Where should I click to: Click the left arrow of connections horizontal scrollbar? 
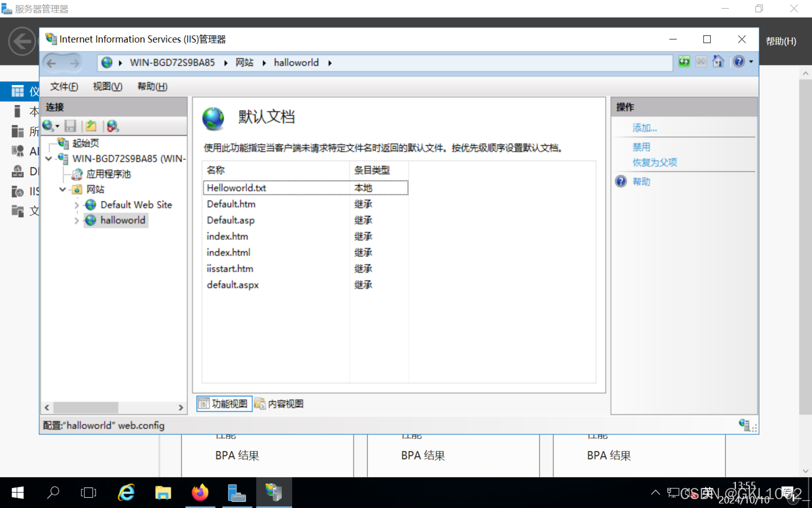(47, 408)
